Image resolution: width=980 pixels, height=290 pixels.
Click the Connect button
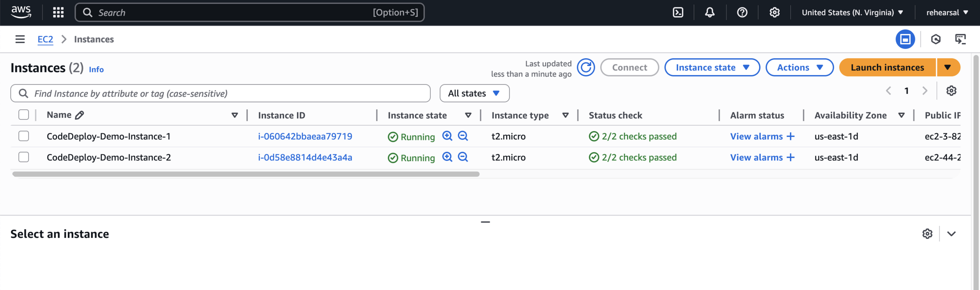630,67
